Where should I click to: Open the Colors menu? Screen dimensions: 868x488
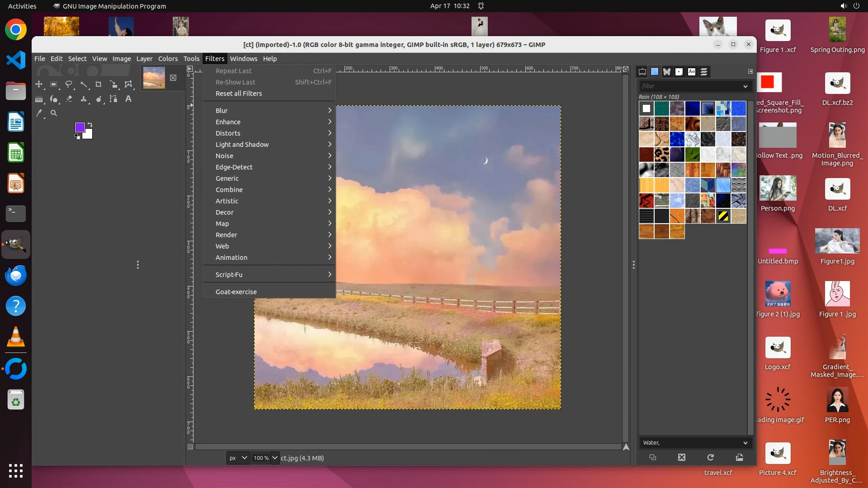pos(168,59)
